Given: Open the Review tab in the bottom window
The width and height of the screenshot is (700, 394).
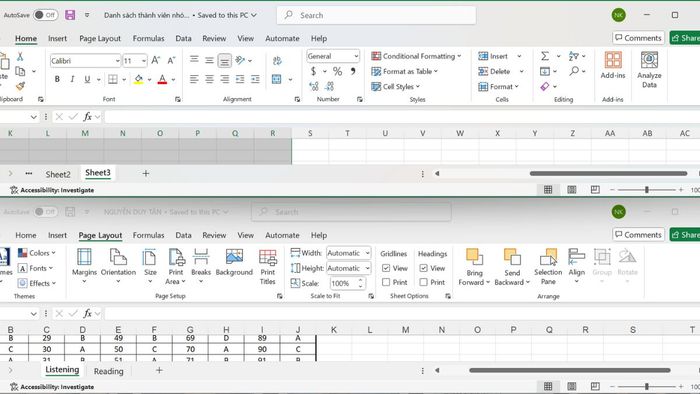Looking at the screenshot, I should click(x=214, y=235).
